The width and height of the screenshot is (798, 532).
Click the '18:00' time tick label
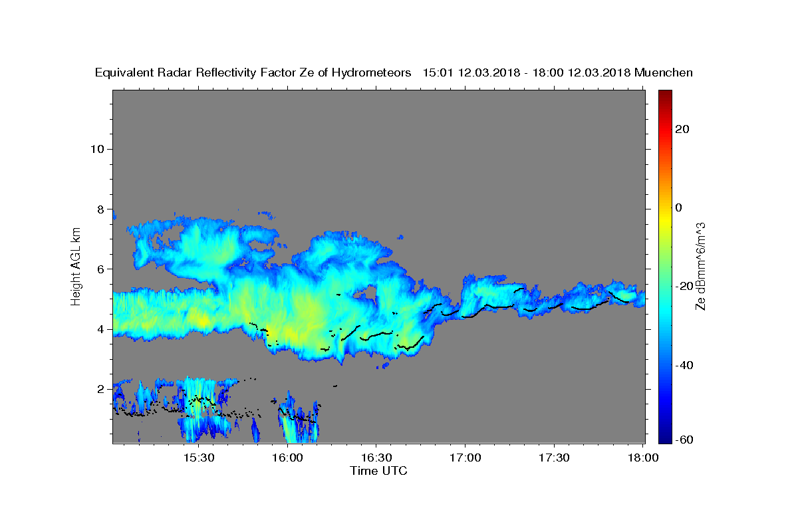[x=642, y=458]
